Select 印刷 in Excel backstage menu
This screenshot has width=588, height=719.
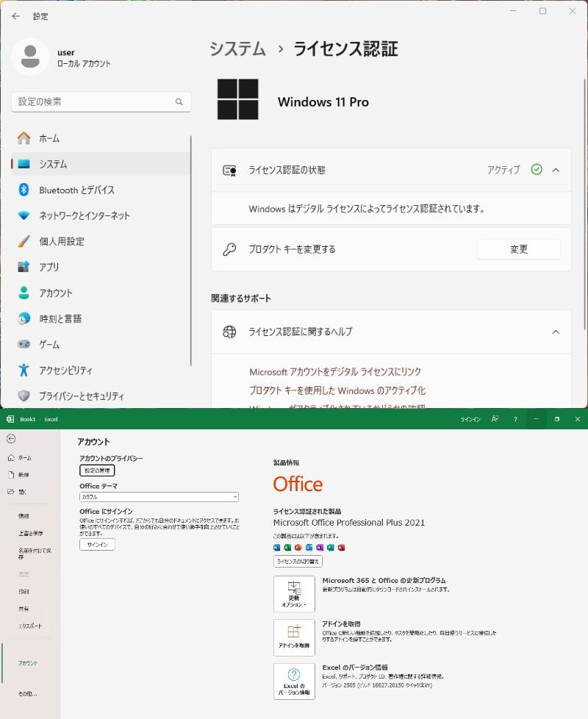[x=24, y=592]
